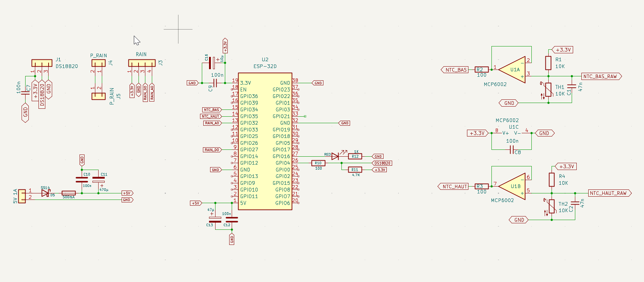Image resolution: width=644 pixels, height=282 pixels.
Task: Select diode D5 SS14 symbol
Action: [45, 193]
